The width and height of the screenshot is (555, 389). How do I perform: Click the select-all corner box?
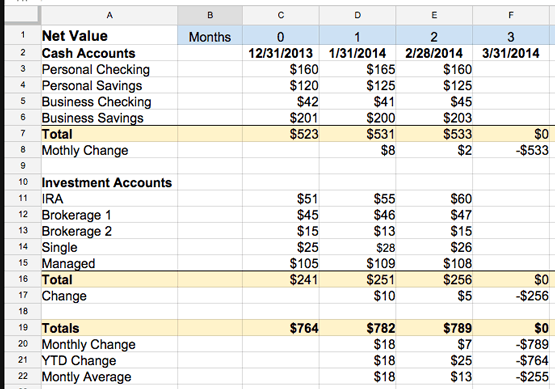21,15
